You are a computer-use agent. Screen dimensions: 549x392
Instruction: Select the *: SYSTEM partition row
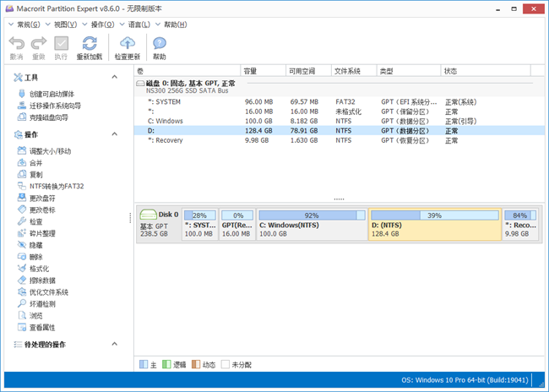point(339,102)
